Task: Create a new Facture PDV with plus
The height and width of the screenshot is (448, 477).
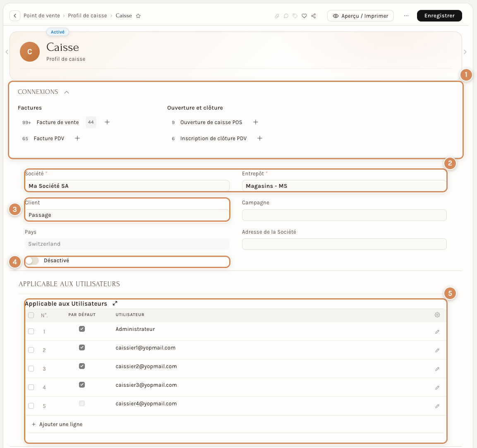Action: coord(77,139)
